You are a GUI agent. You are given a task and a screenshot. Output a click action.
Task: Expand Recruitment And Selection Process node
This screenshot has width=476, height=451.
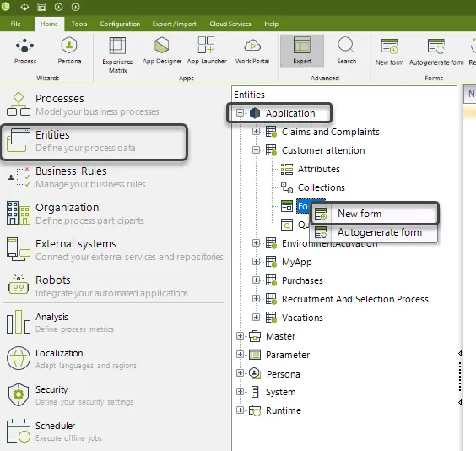tap(256, 299)
